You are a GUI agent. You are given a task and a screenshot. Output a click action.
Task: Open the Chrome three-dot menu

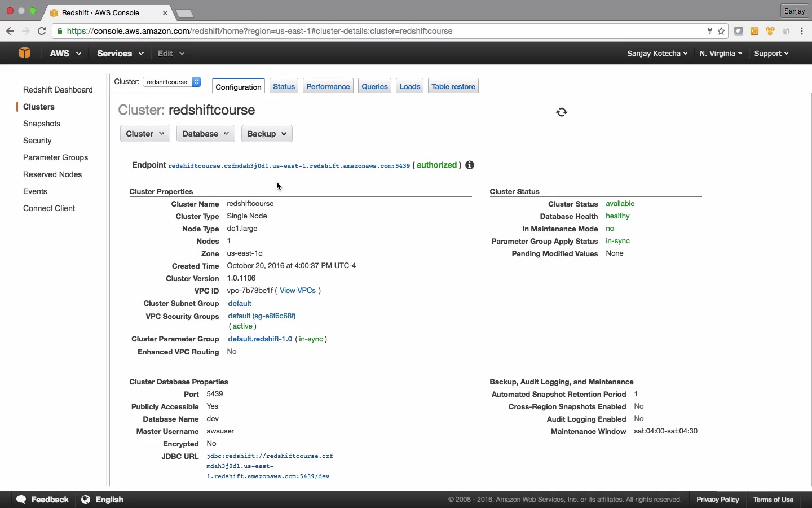[802, 31]
